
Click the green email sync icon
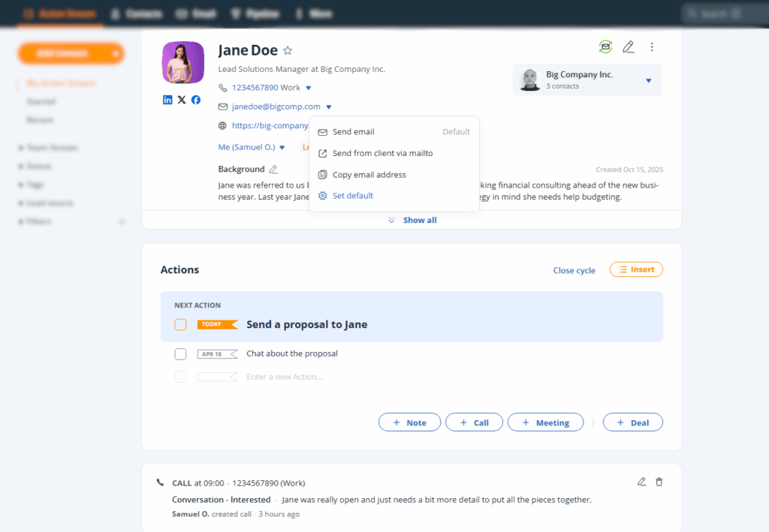605,47
